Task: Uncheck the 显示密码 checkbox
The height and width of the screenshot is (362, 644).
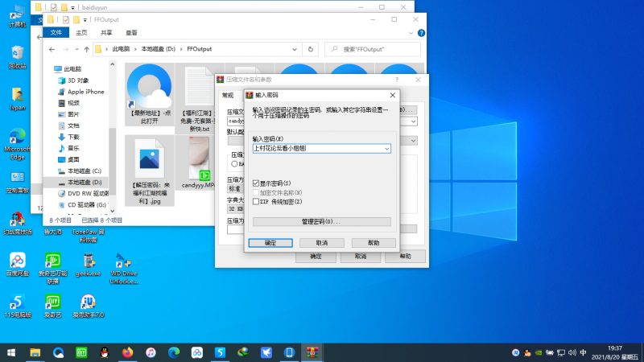Action: coord(256,183)
